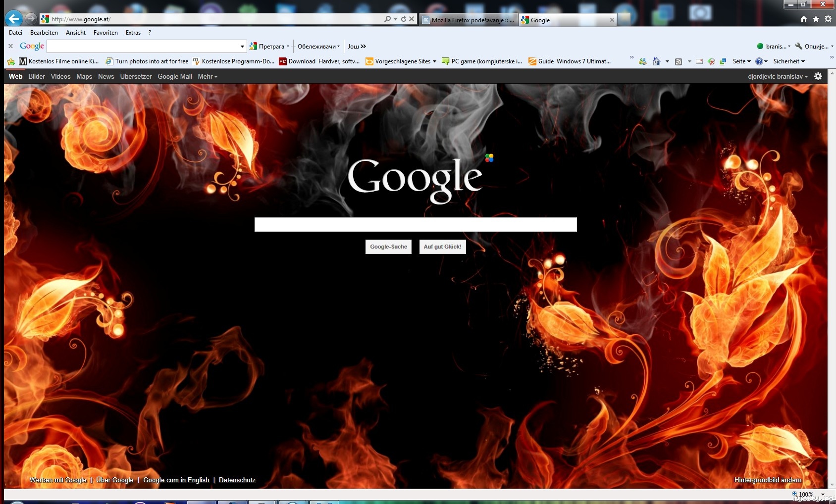Open the News link

pos(106,76)
